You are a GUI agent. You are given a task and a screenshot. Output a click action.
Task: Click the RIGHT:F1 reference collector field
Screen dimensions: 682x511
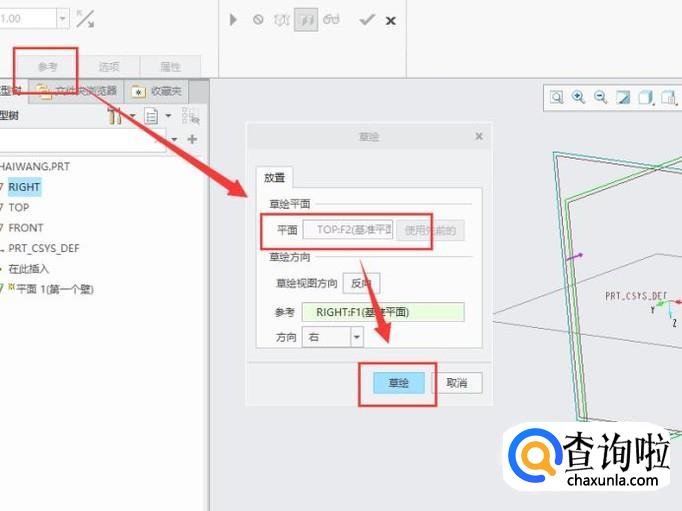383,312
